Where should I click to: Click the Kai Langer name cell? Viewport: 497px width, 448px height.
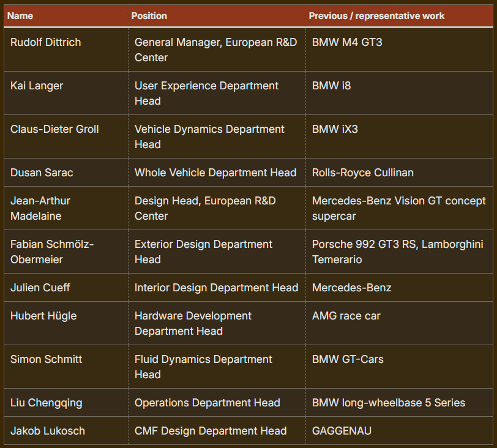[x=66, y=93]
